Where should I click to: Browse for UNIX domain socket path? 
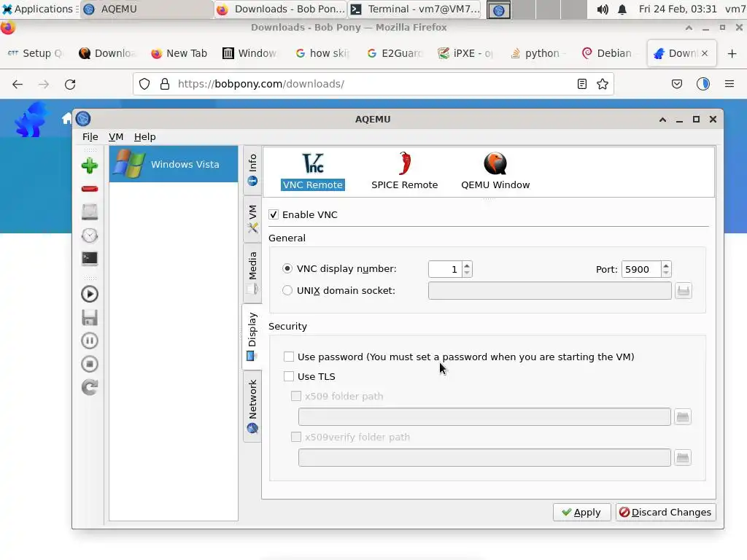coord(684,290)
